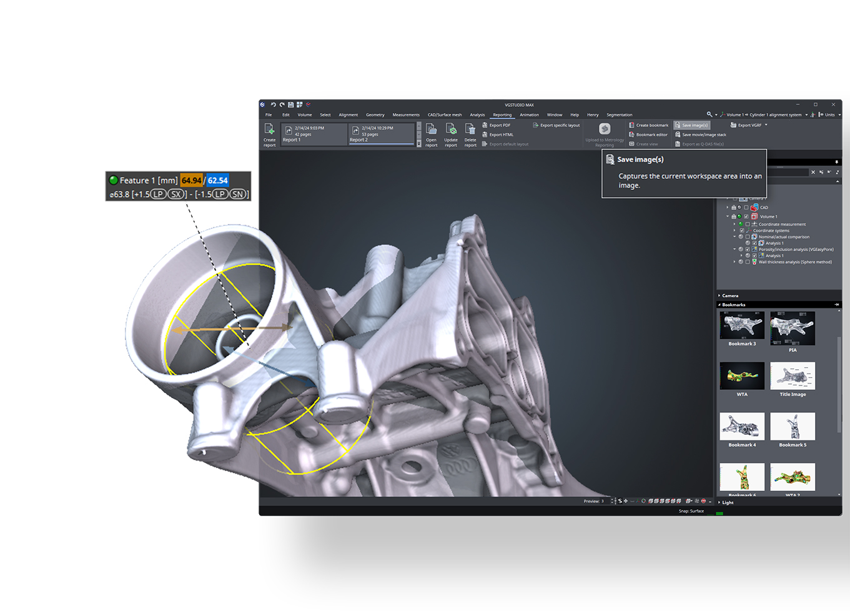Expand the Wall thickness analysis node

coord(734,262)
